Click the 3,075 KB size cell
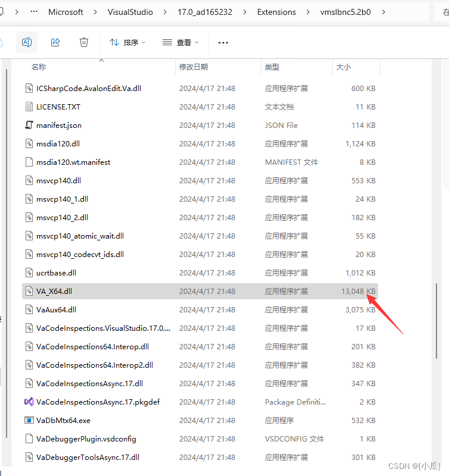 [x=360, y=310]
